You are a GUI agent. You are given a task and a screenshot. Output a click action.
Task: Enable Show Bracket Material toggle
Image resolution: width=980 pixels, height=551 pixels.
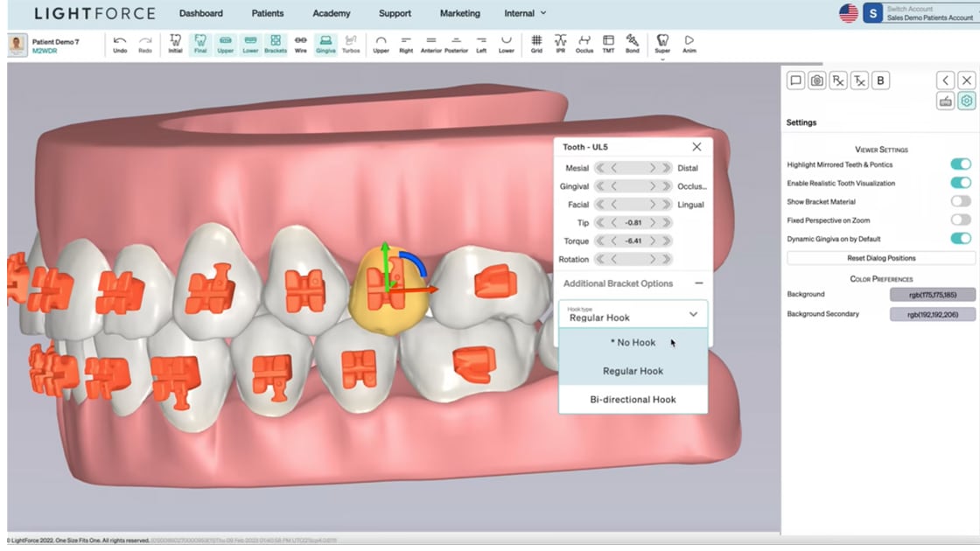point(960,201)
